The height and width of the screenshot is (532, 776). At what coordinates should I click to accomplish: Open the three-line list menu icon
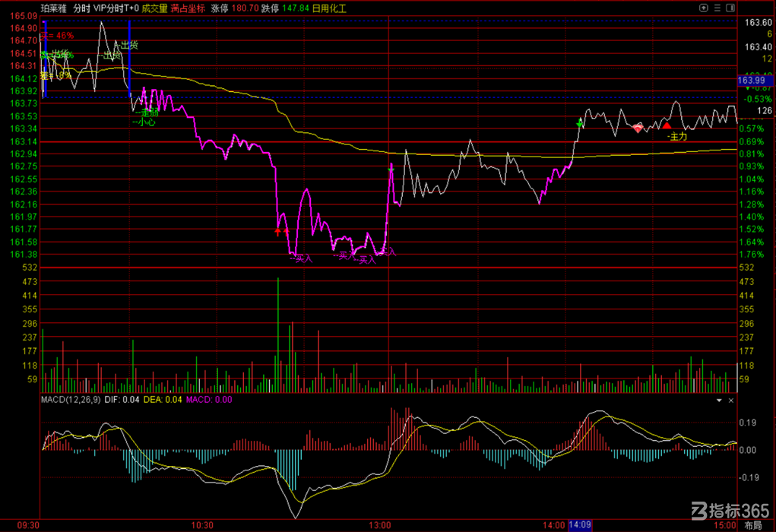coord(717,8)
